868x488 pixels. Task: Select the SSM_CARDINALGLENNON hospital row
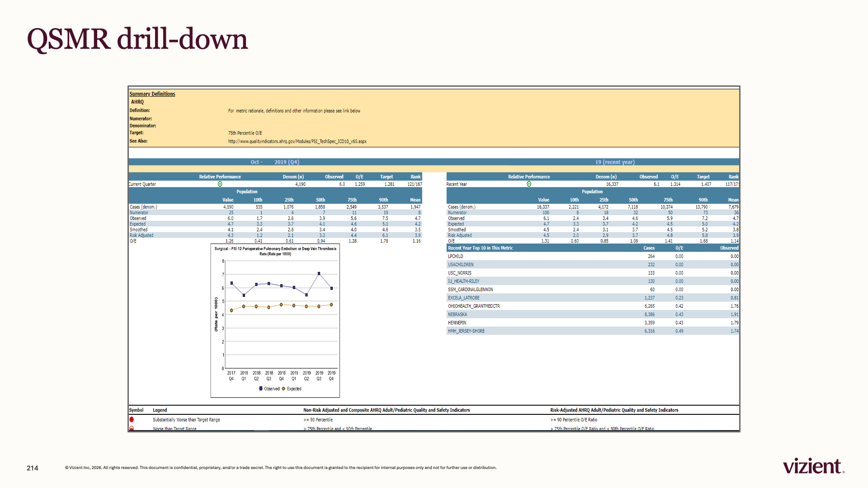pyautogui.click(x=593, y=290)
